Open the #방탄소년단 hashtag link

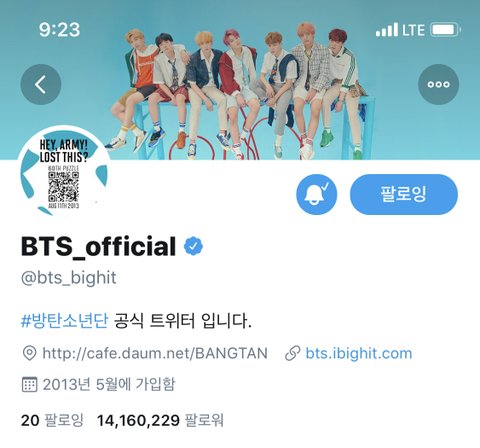click(x=64, y=321)
